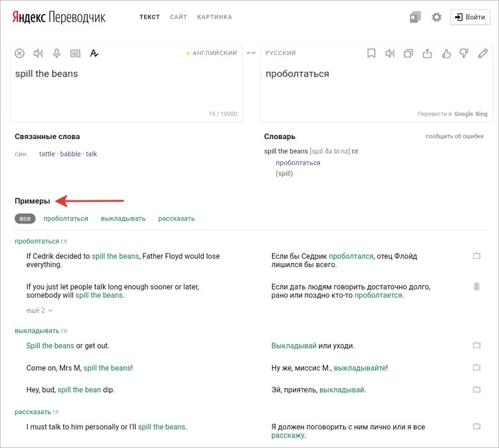Image resolution: width=499 pixels, height=448 pixels.
Task: Expand more examples with "ещё 2"
Action: click(x=39, y=310)
